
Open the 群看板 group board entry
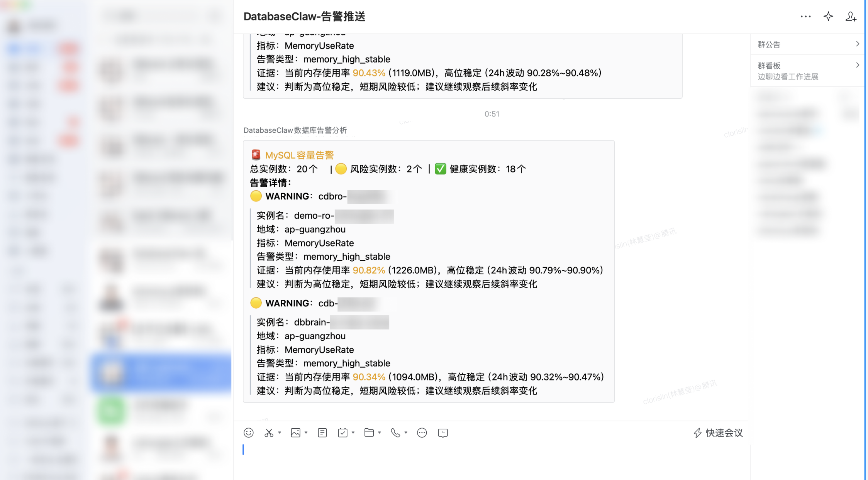(x=808, y=71)
